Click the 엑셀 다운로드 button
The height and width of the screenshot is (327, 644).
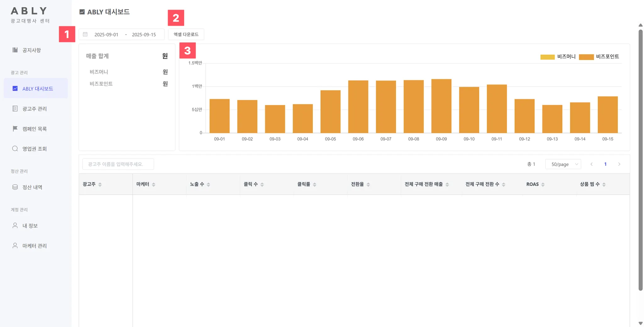point(186,34)
